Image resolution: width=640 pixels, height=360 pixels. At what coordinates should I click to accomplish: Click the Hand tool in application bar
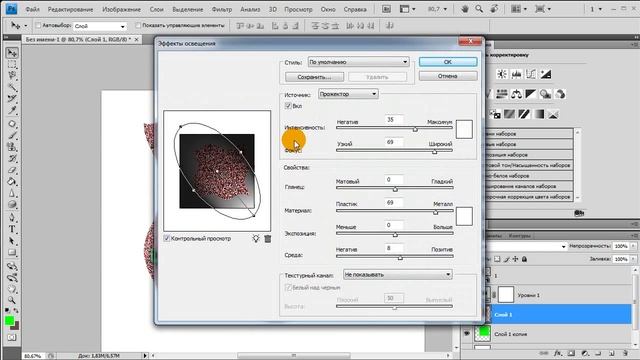464,9
